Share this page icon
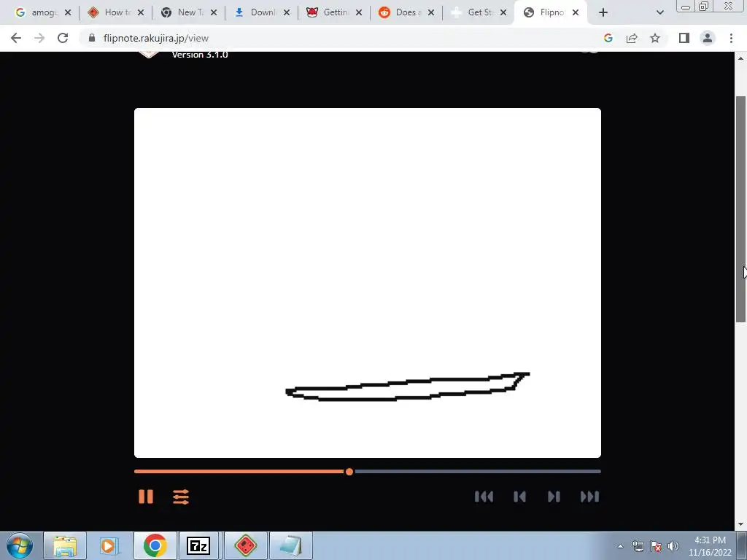This screenshot has height=560, width=747. [x=632, y=38]
